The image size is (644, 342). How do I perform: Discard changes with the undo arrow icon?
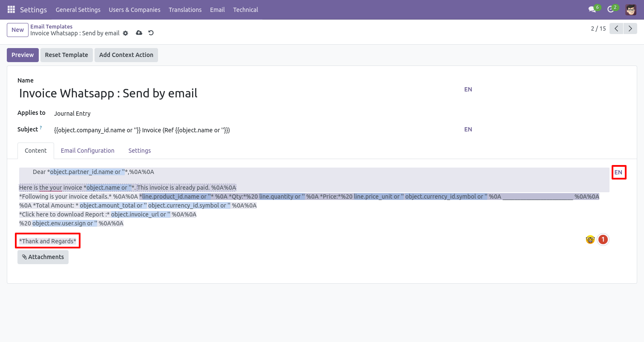(151, 33)
